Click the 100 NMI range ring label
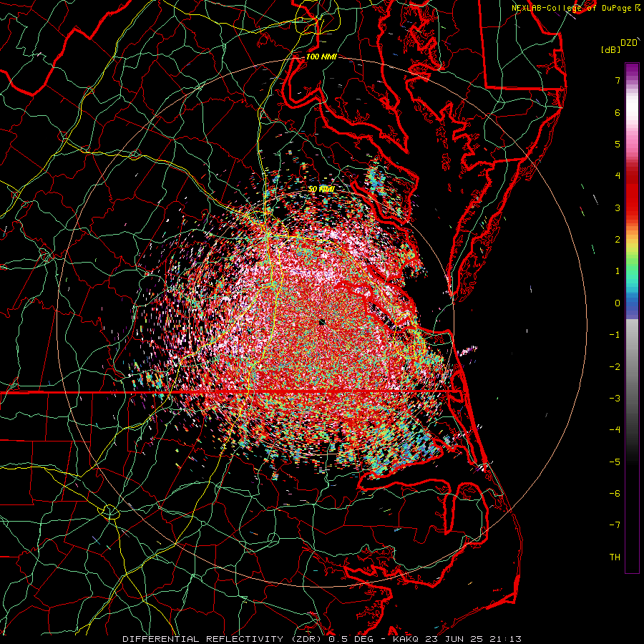Screen dimensions: 644x644 pos(321,57)
